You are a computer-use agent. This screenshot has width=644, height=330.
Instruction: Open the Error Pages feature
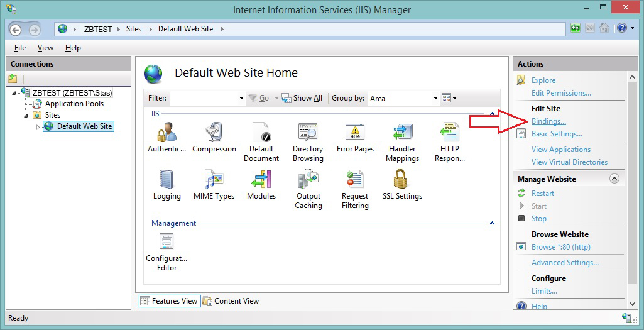(355, 133)
